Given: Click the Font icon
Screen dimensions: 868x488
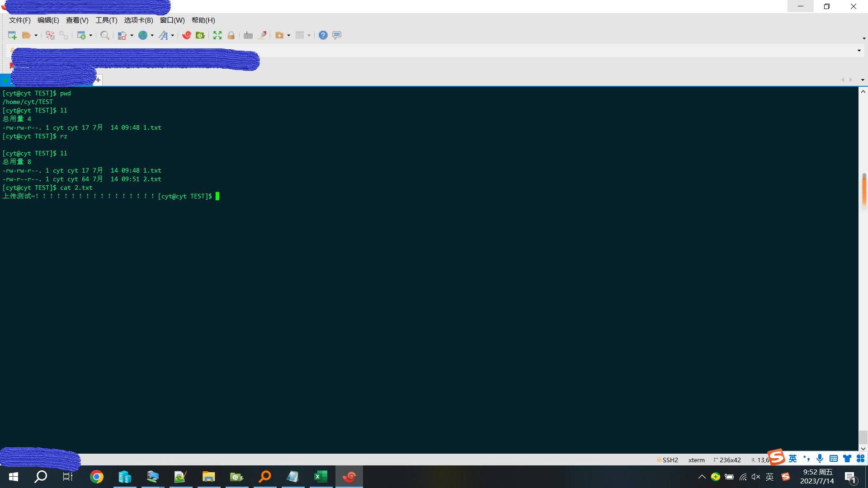Looking at the screenshot, I should tap(163, 35).
